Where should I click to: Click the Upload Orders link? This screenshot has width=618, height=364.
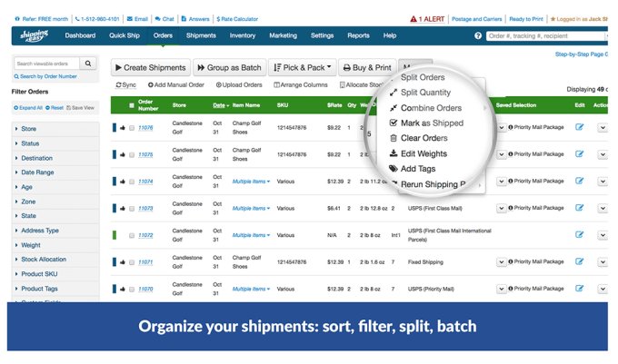click(x=239, y=84)
